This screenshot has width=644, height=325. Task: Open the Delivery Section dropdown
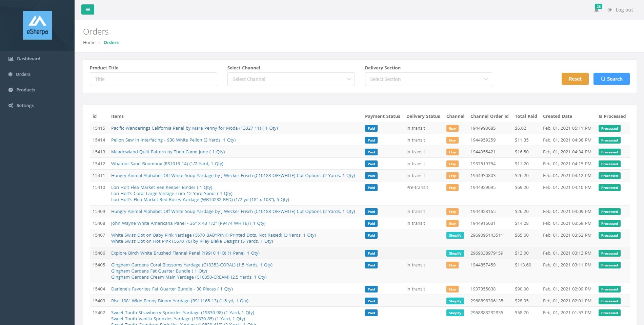click(x=428, y=79)
